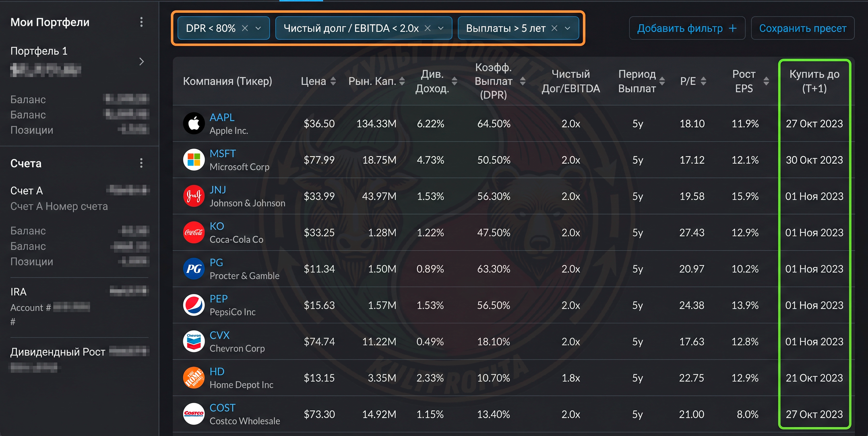
Task: Sort by P/E column
Action: point(703,81)
